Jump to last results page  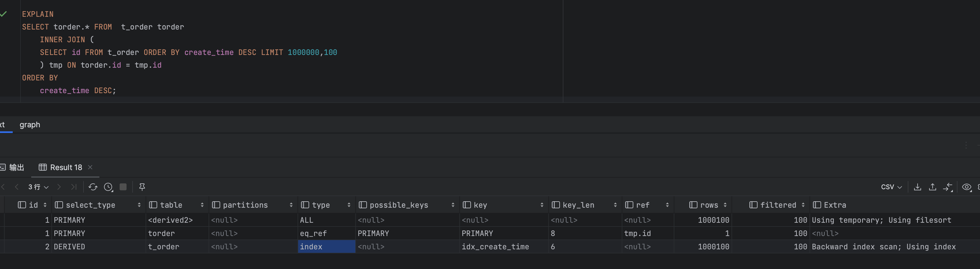pos(74,187)
